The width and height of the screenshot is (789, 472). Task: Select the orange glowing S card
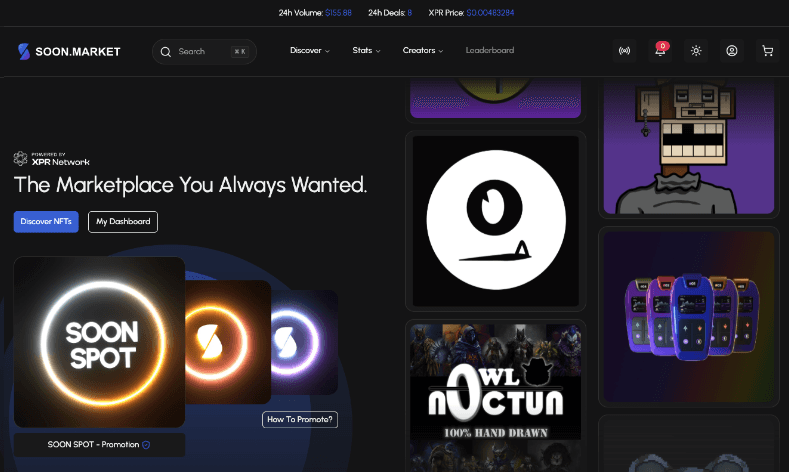(228, 342)
